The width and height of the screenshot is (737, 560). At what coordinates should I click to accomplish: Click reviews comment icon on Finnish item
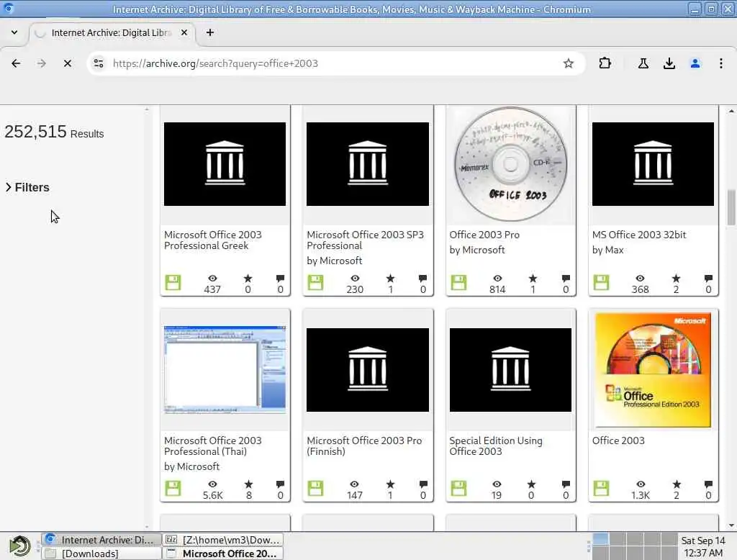pyautogui.click(x=423, y=484)
